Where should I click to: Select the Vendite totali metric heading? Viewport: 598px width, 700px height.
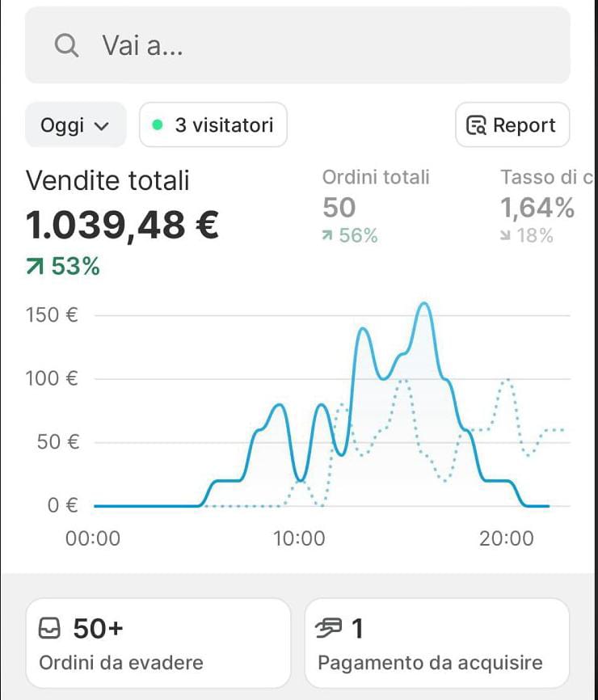coord(107,180)
